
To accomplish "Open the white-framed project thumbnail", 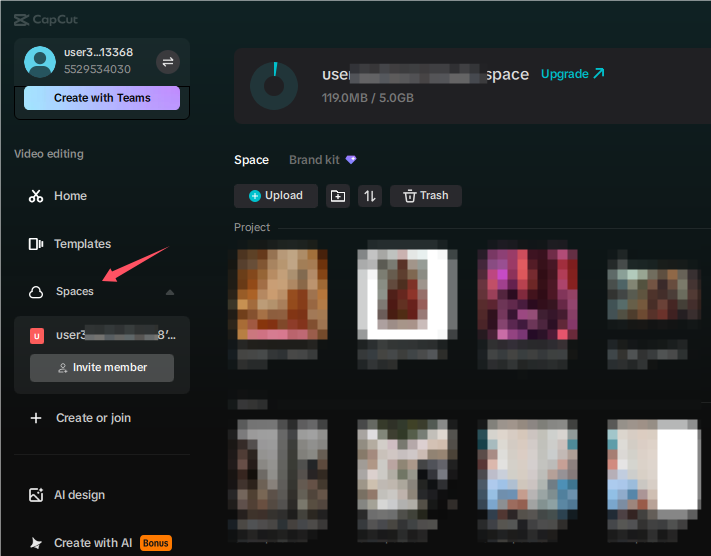I will click(407, 294).
